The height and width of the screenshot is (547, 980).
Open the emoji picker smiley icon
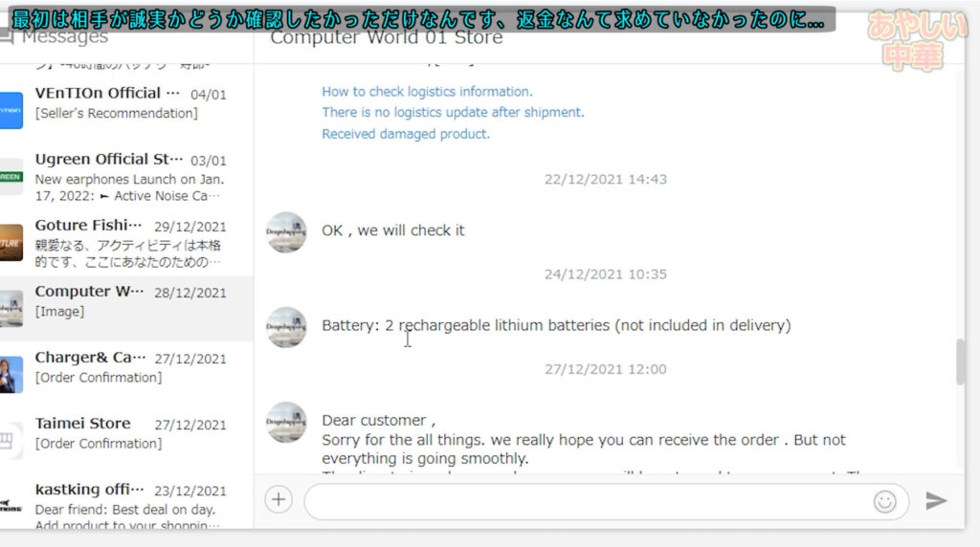point(884,501)
